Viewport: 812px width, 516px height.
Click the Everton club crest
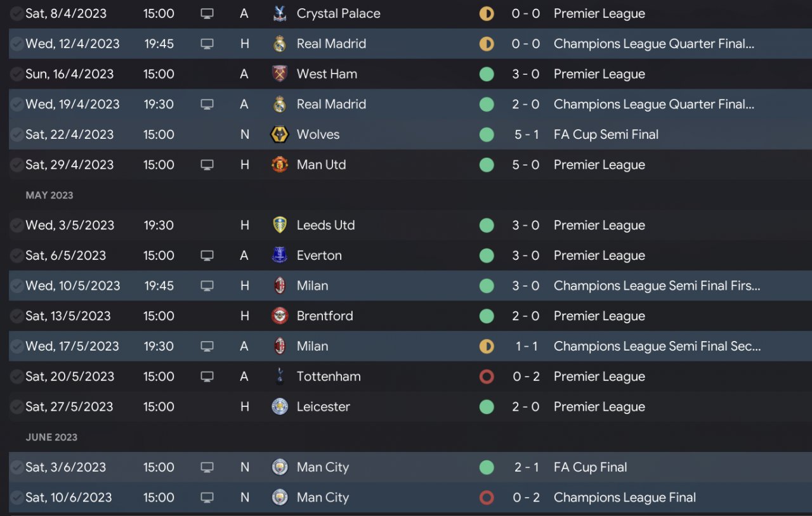(280, 255)
